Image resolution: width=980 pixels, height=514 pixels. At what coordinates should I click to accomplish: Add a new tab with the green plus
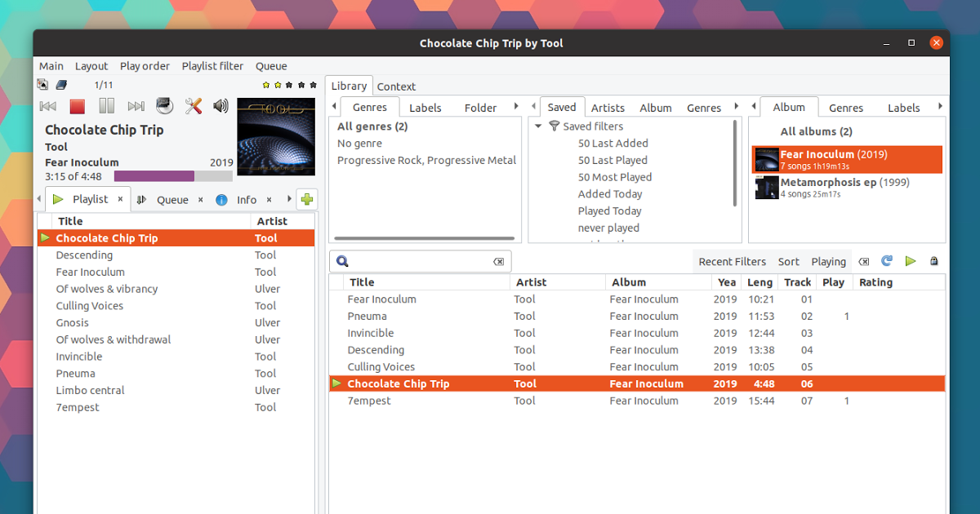307,199
